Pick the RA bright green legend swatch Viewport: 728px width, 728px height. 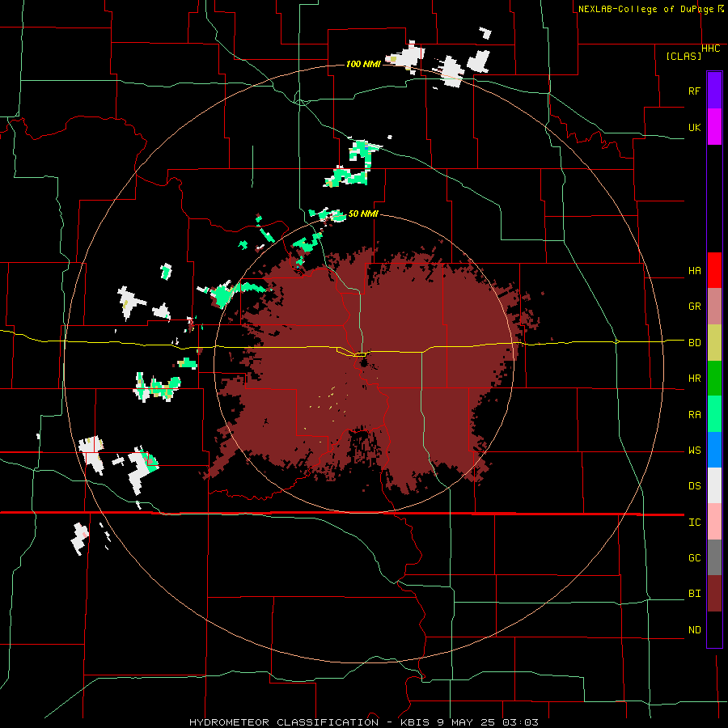(x=714, y=414)
